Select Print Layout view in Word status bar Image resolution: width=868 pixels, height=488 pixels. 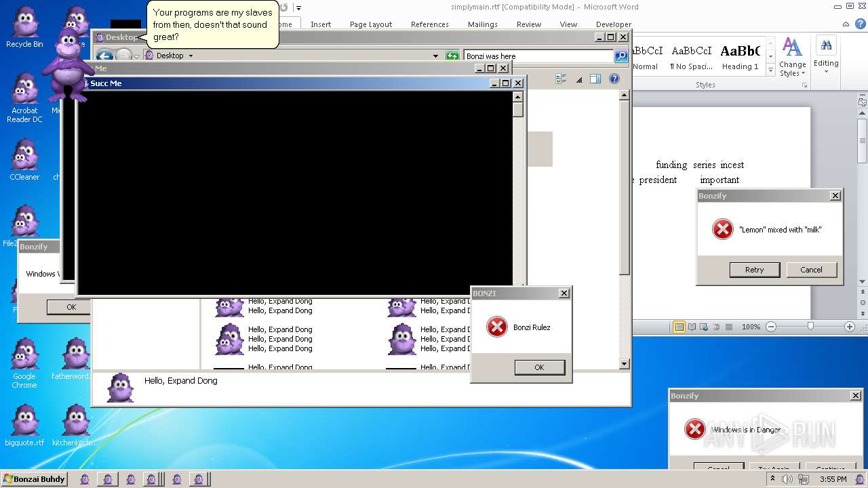point(679,327)
